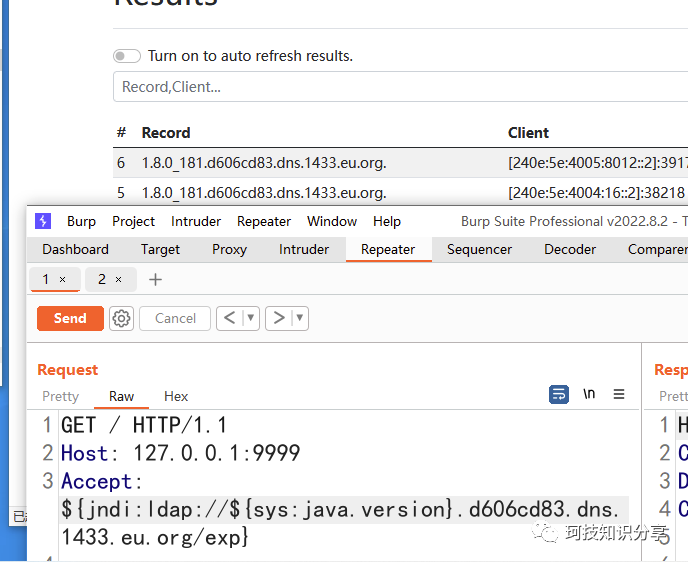Open the Repeater menu in menu bar

264,222
